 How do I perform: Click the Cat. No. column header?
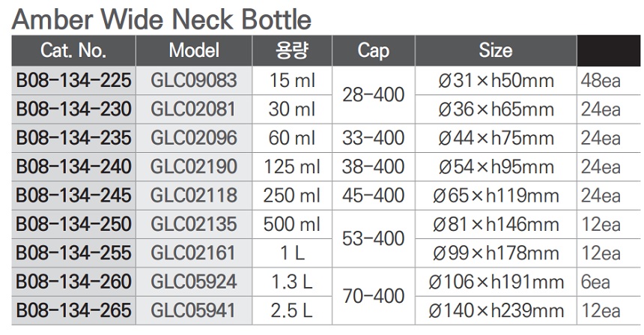(x=73, y=51)
